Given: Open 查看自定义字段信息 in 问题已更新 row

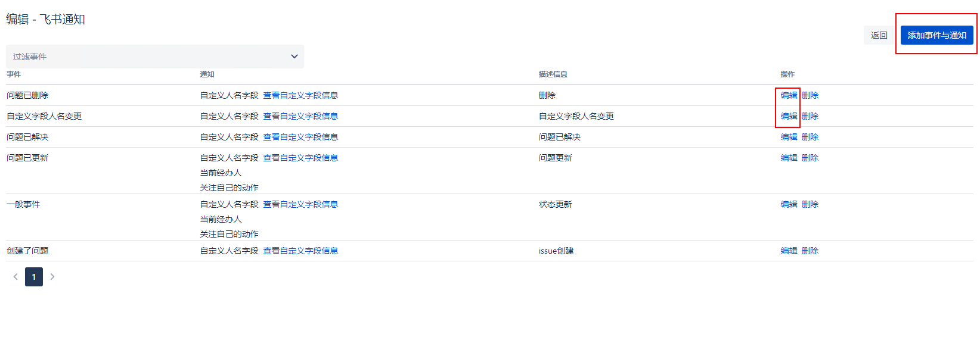Looking at the screenshot, I should tap(300, 158).
